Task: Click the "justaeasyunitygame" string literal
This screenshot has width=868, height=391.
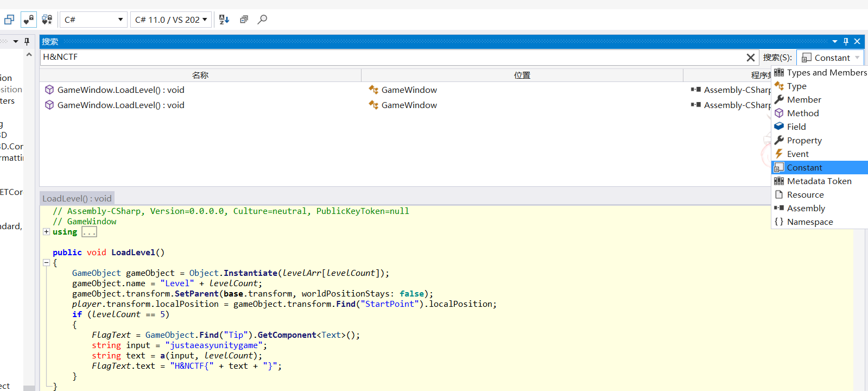Action: [x=214, y=345]
